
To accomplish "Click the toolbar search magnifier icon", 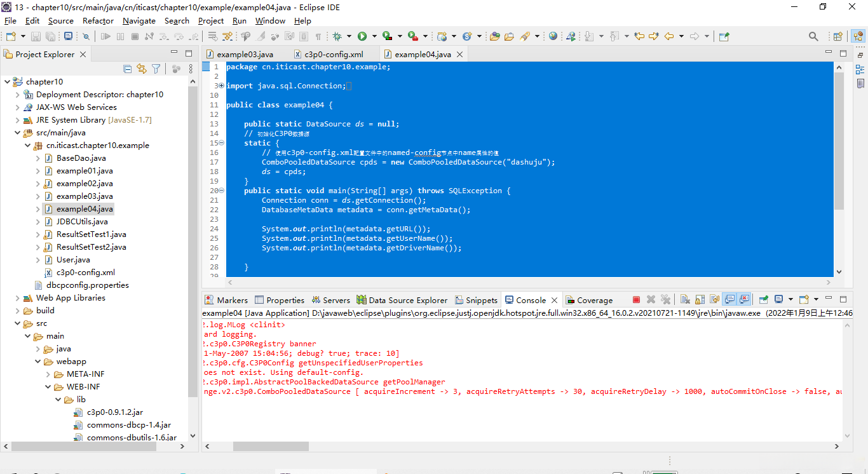I will [813, 37].
